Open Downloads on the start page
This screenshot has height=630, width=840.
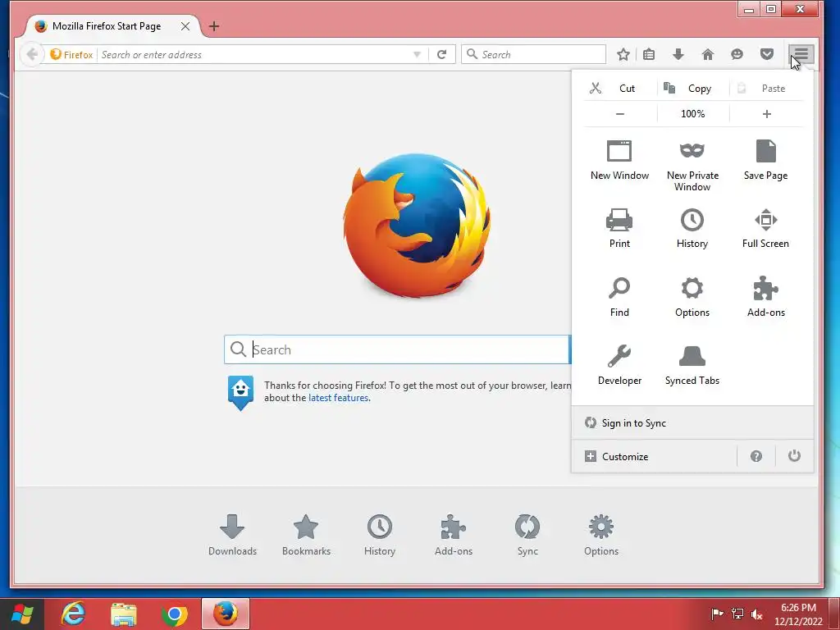232,535
